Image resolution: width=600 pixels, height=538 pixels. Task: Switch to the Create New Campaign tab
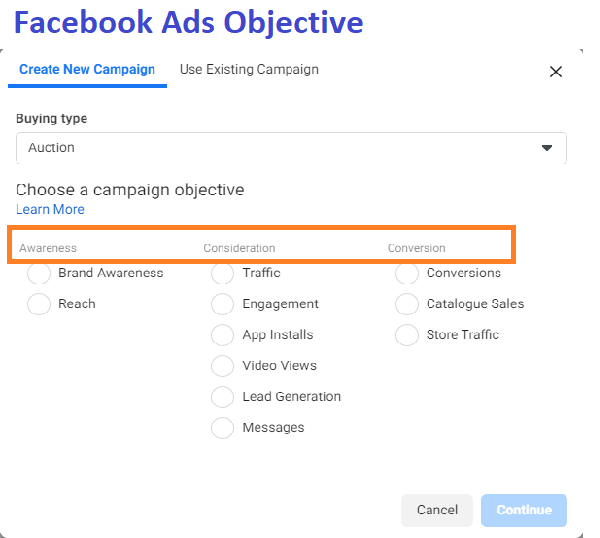[x=87, y=70]
